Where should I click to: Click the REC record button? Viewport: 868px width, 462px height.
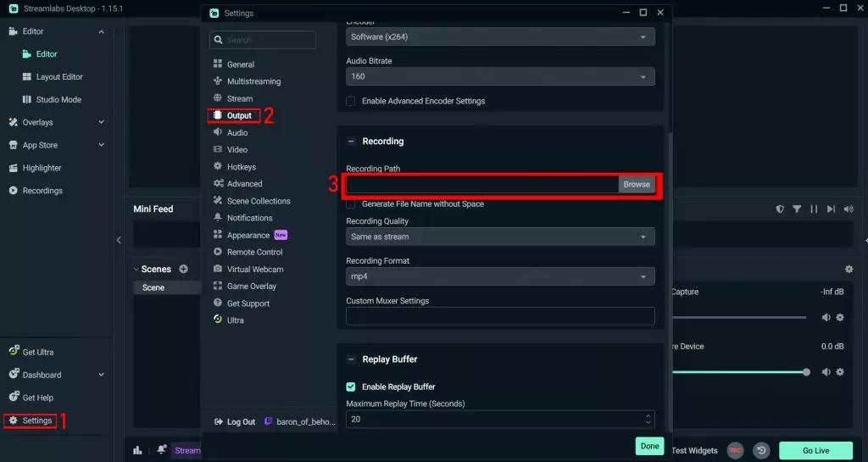coord(735,450)
